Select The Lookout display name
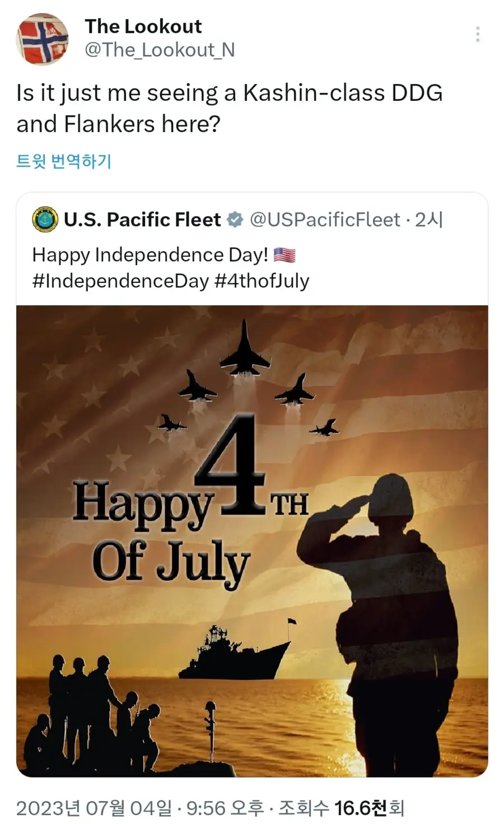Image resolution: width=504 pixels, height=824 pixels. click(143, 26)
